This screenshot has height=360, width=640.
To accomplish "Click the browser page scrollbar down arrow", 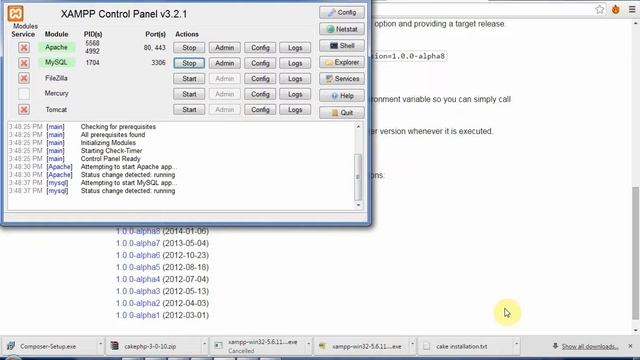I will 636,330.
